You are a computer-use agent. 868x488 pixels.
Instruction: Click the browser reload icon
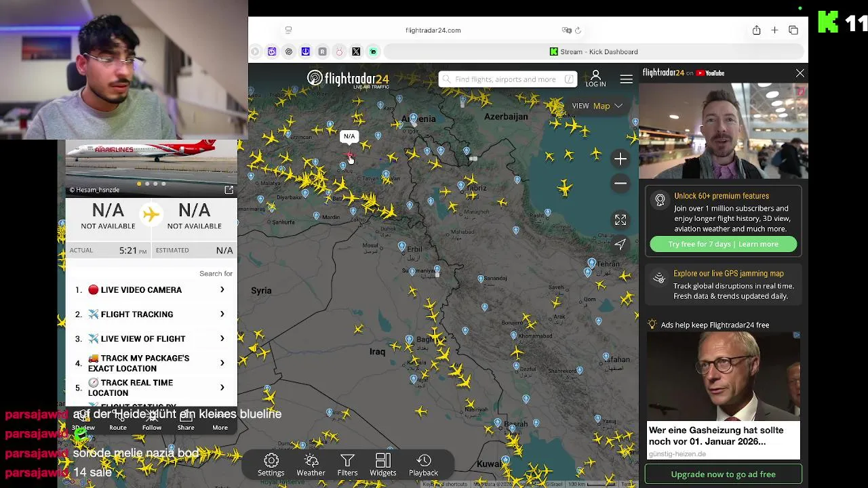click(x=578, y=30)
